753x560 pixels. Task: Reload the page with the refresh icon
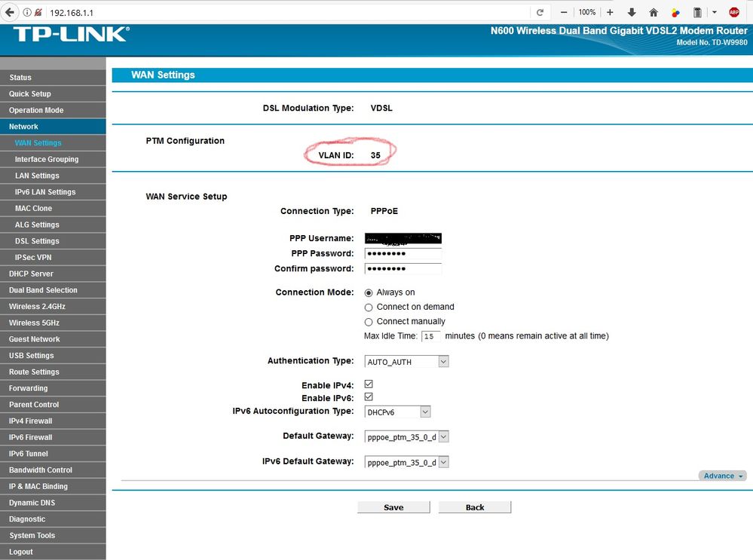540,13
